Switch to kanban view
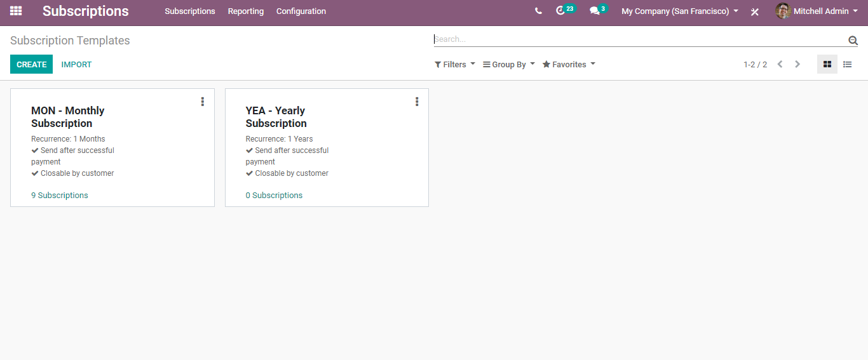868x360 pixels. pos(827,64)
